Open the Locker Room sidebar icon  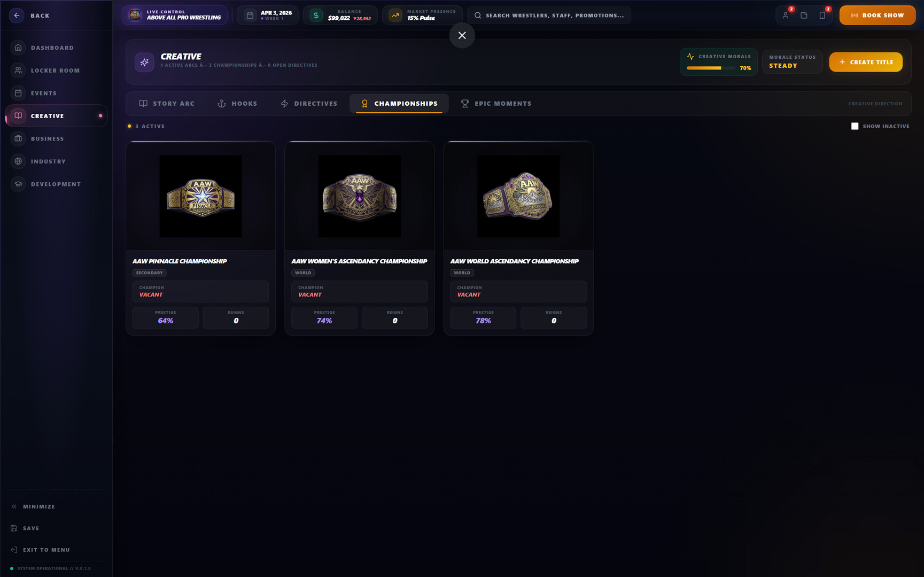[18, 71]
